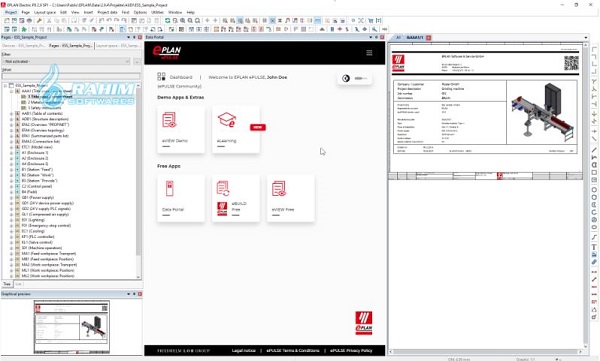The height and width of the screenshot is (361, 600).
Task: Click the key icon in the toolbar
Action: pyautogui.click(x=39, y=20)
